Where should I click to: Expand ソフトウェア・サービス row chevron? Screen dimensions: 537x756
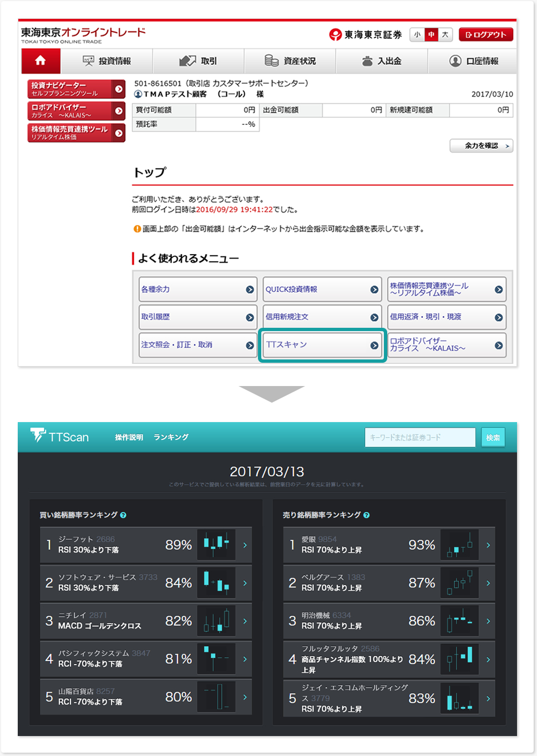245,583
